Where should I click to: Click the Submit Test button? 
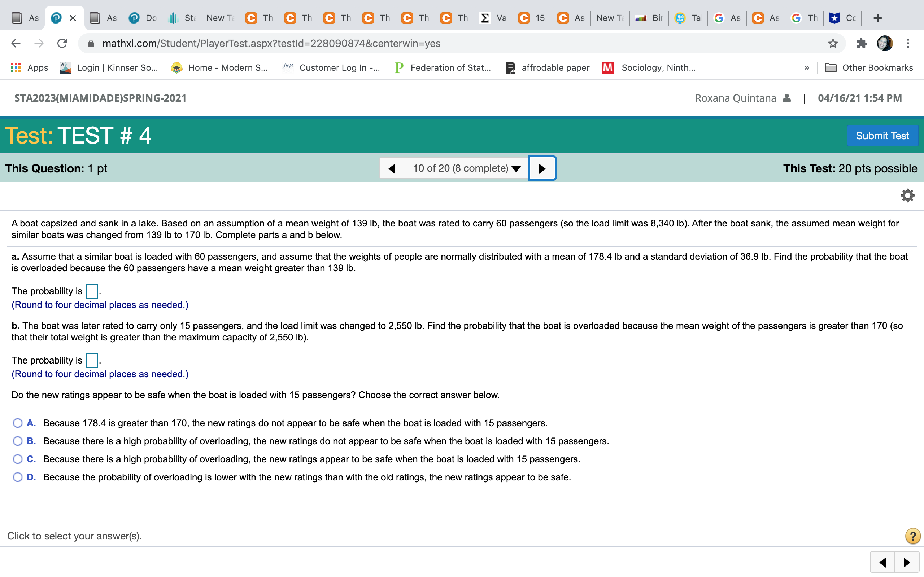(882, 136)
